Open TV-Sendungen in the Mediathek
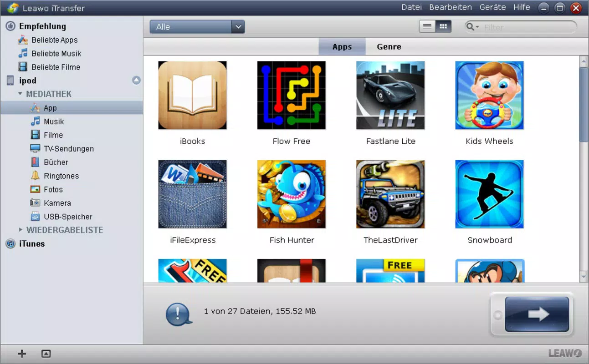The height and width of the screenshot is (364, 589). coord(68,149)
